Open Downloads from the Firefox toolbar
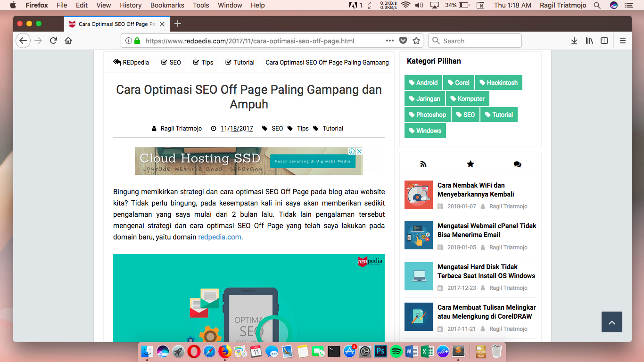The image size is (644, 362). click(x=574, y=41)
